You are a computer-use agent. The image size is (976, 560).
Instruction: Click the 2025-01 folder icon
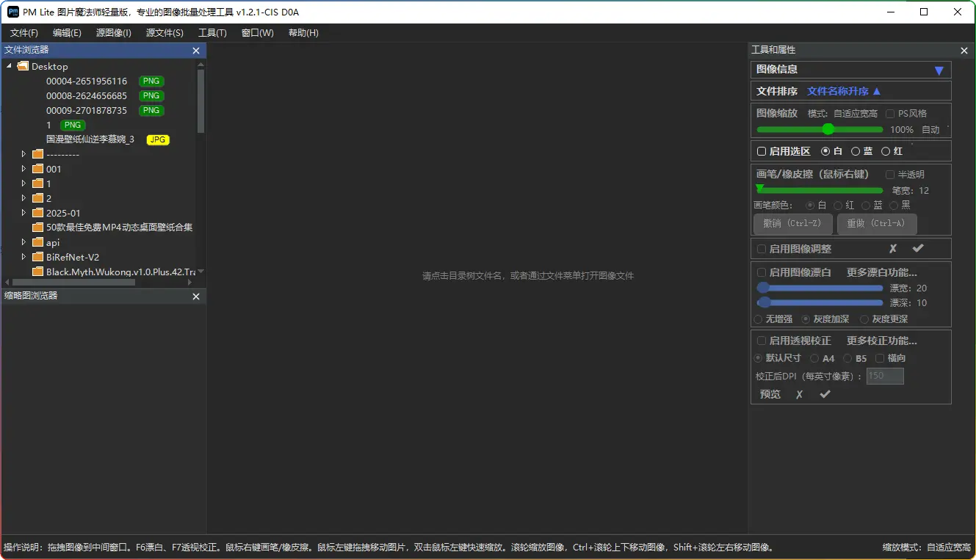[x=38, y=213]
